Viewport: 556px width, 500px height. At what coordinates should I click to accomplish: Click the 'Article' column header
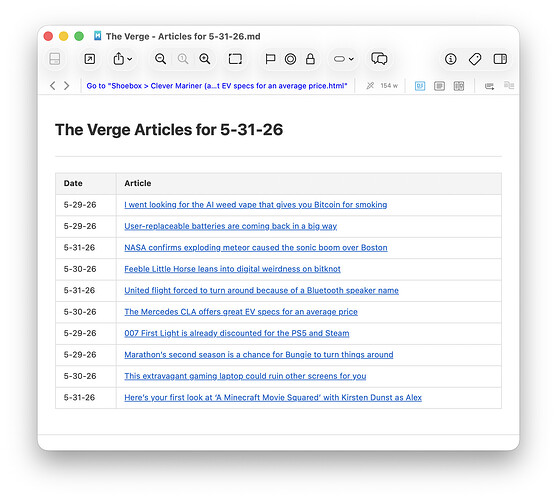[138, 183]
